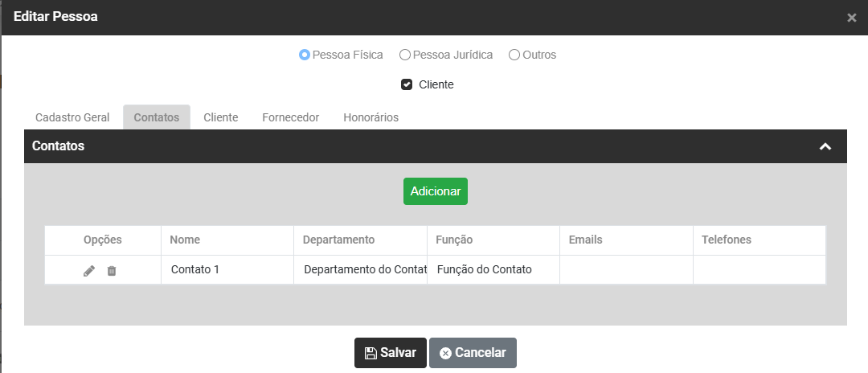Viewport: 868px width, 373px height.
Task: Click the pencil edit icon for Contato 1
Action: click(89, 271)
